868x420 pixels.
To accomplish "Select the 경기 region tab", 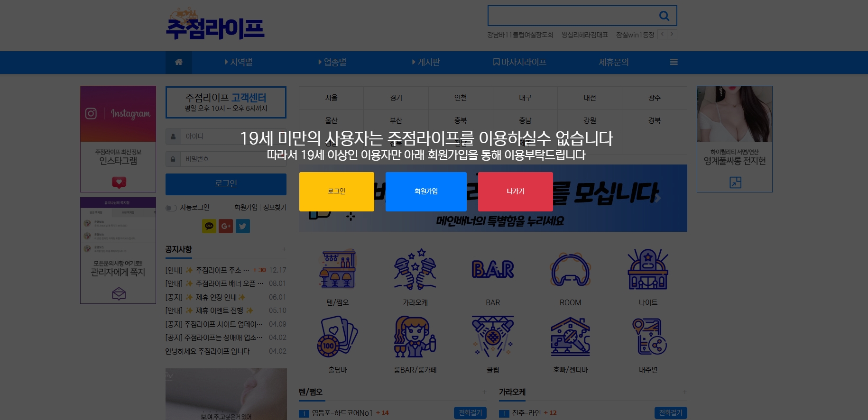I will pos(396,98).
